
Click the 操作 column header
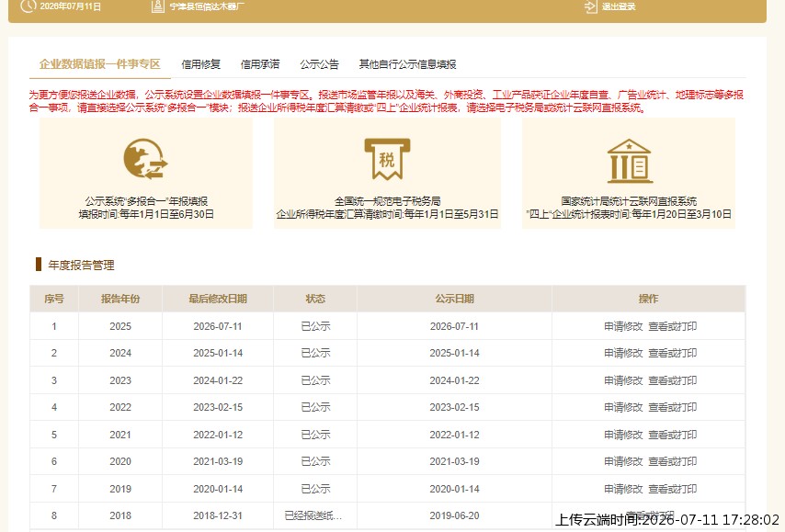tap(648, 299)
